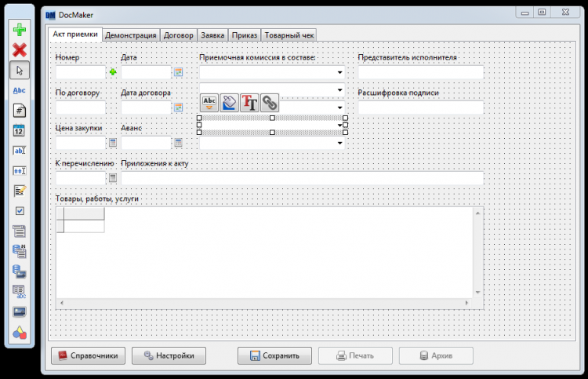Select the database image tool
The width and height of the screenshot is (588, 379).
(20, 271)
